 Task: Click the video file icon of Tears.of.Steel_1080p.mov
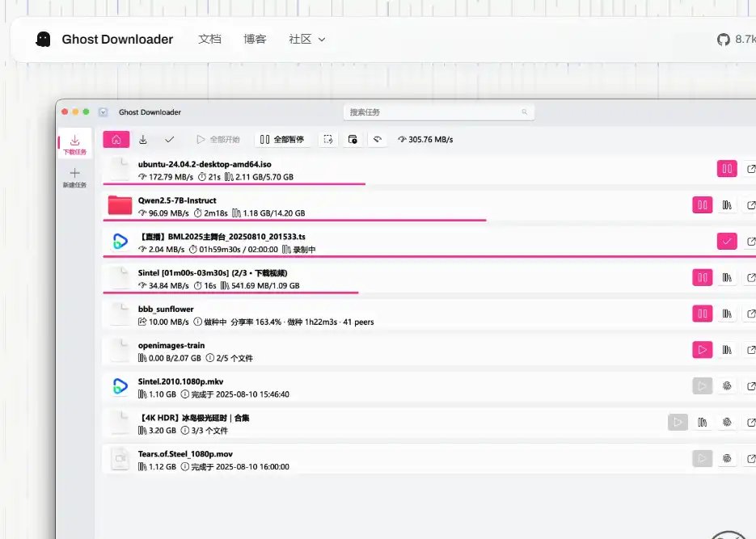(120, 458)
